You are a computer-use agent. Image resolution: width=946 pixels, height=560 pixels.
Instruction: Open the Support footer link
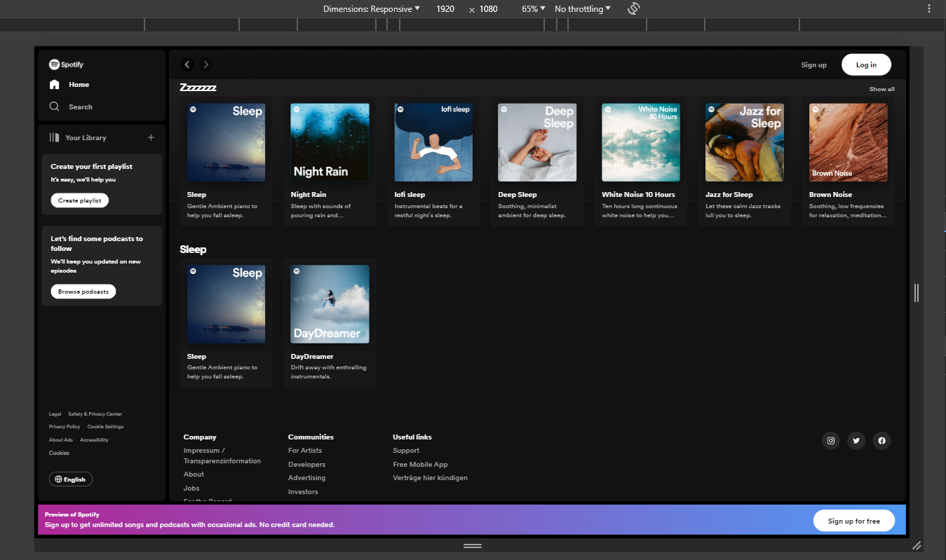[406, 451]
